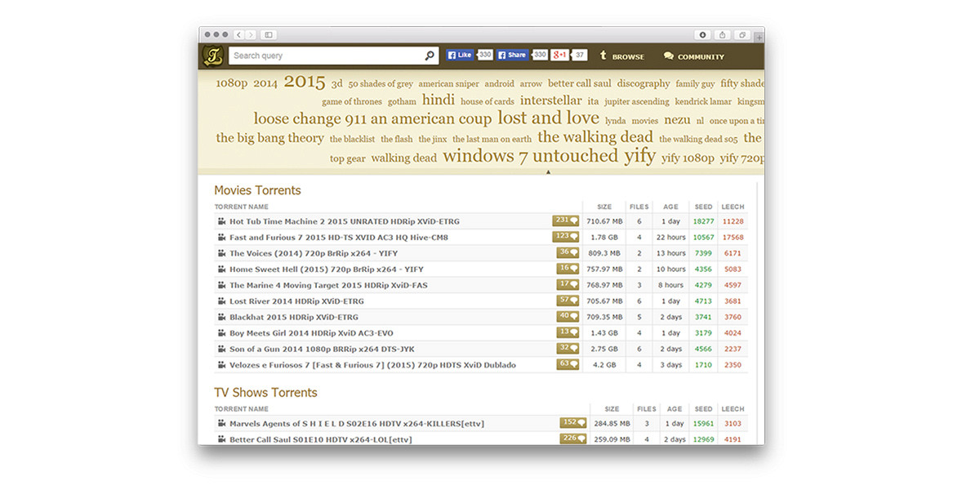
Task: Click video icon beside Blackhat 2015
Action: coord(220,317)
